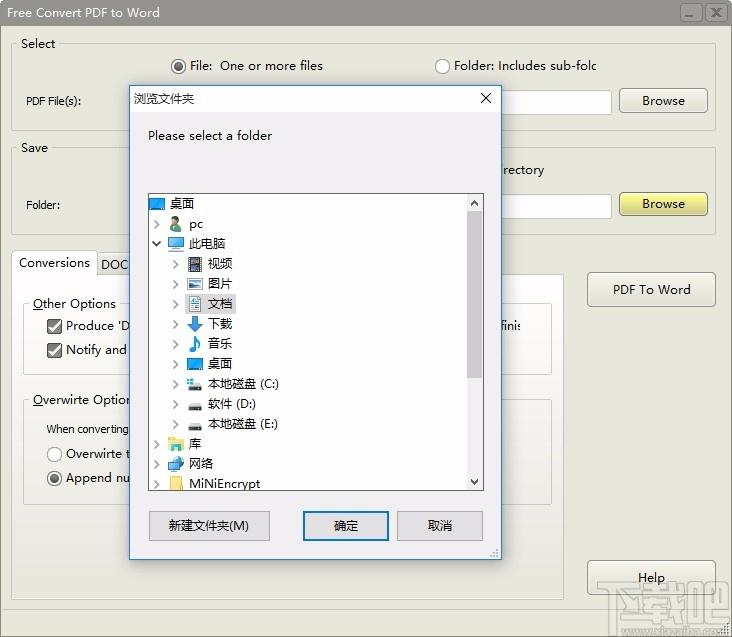Select the 网络 tree row label
This screenshot has height=637, width=732.
[x=201, y=464]
